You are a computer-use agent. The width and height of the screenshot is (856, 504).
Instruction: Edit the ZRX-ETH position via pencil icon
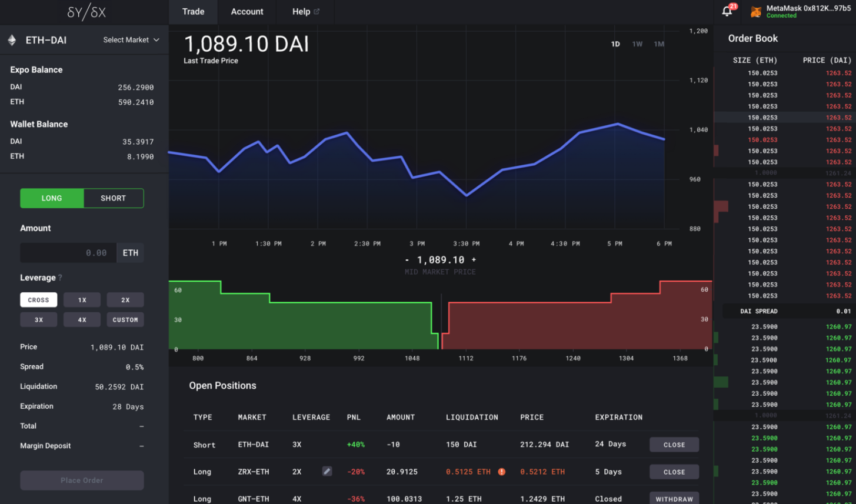click(327, 471)
